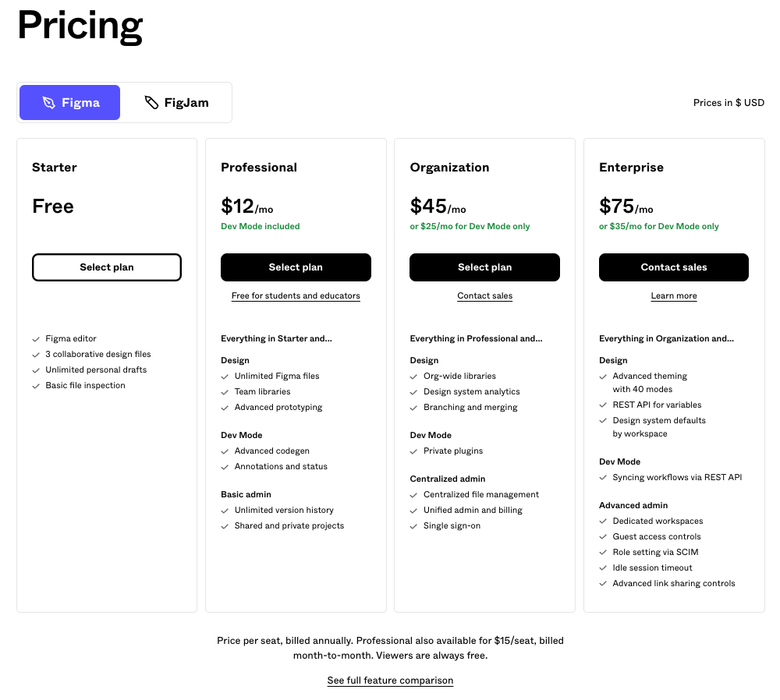Switch to the FigJam pricing tab

pos(176,102)
